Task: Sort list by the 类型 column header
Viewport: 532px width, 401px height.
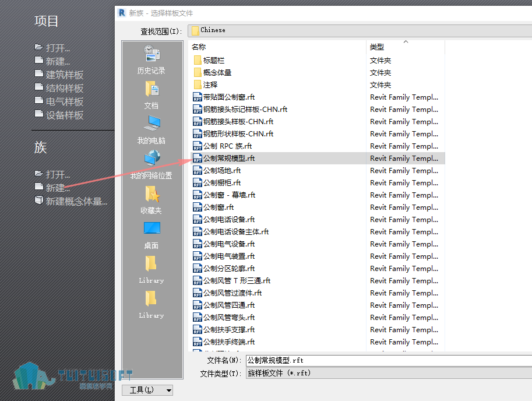Action: tap(377, 47)
